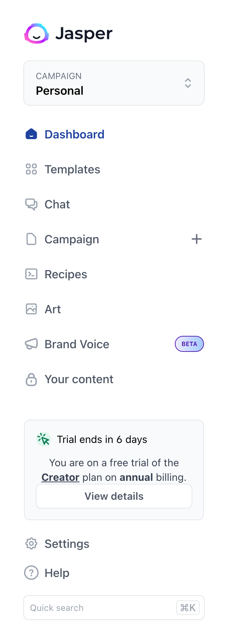Click the Brand Voice megaphone icon

point(31,344)
